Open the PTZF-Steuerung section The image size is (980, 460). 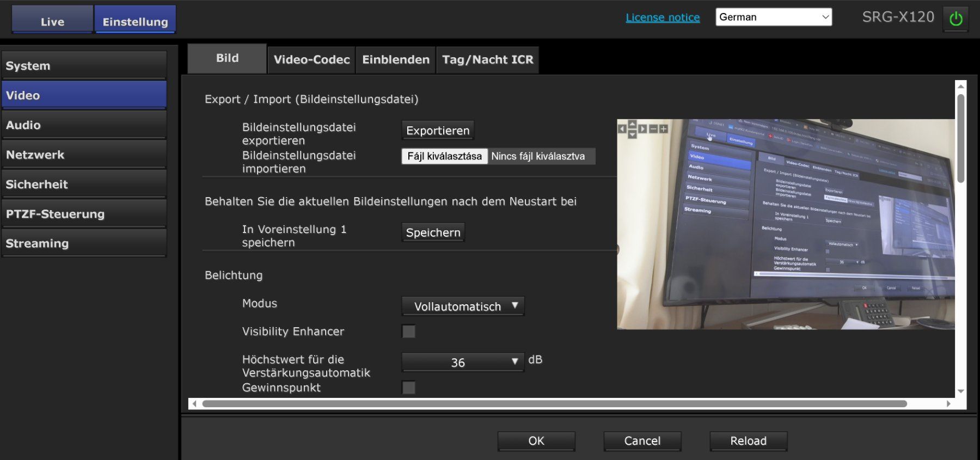[84, 213]
